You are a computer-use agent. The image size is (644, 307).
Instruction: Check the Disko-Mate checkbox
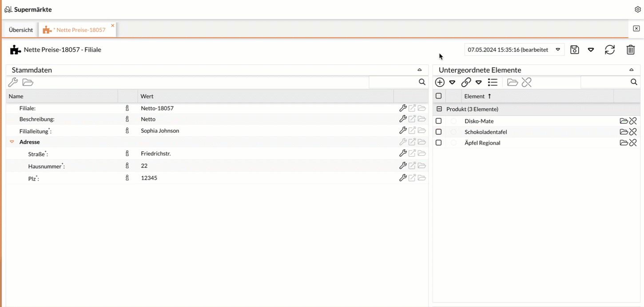[439, 121]
